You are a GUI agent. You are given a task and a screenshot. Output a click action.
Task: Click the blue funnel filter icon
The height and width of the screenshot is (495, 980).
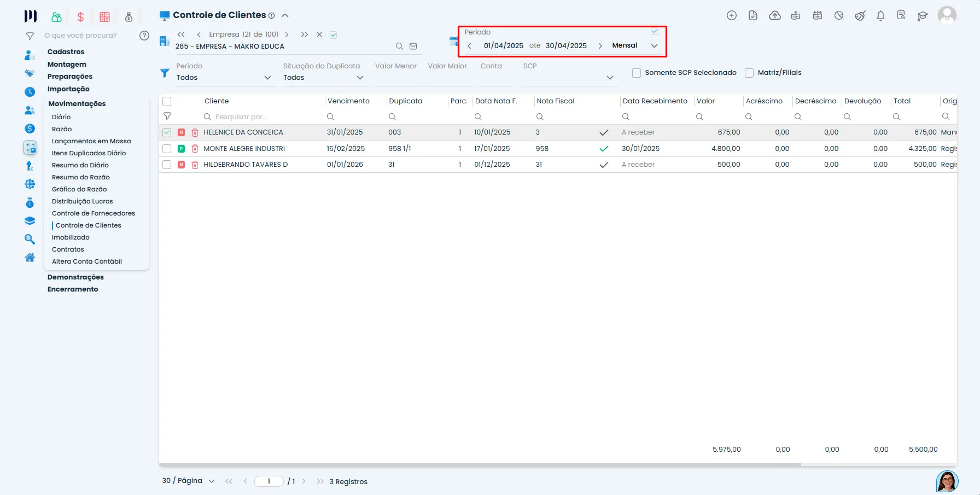click(165, 73)
